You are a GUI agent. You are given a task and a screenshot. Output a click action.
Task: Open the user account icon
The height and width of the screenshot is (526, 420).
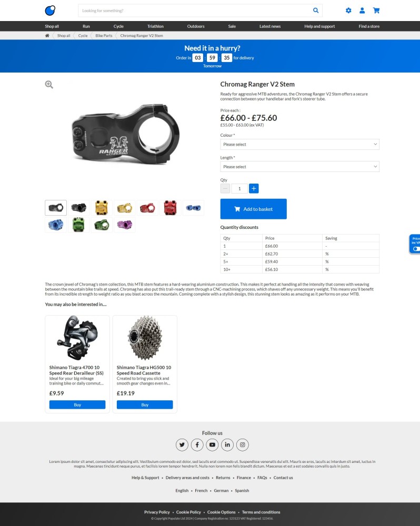click(362, 11)
